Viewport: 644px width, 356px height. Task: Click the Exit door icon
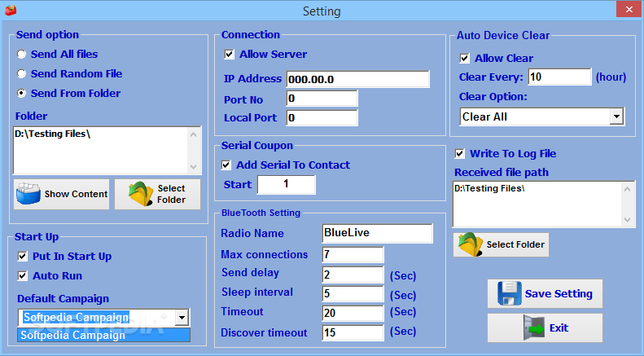534,327
